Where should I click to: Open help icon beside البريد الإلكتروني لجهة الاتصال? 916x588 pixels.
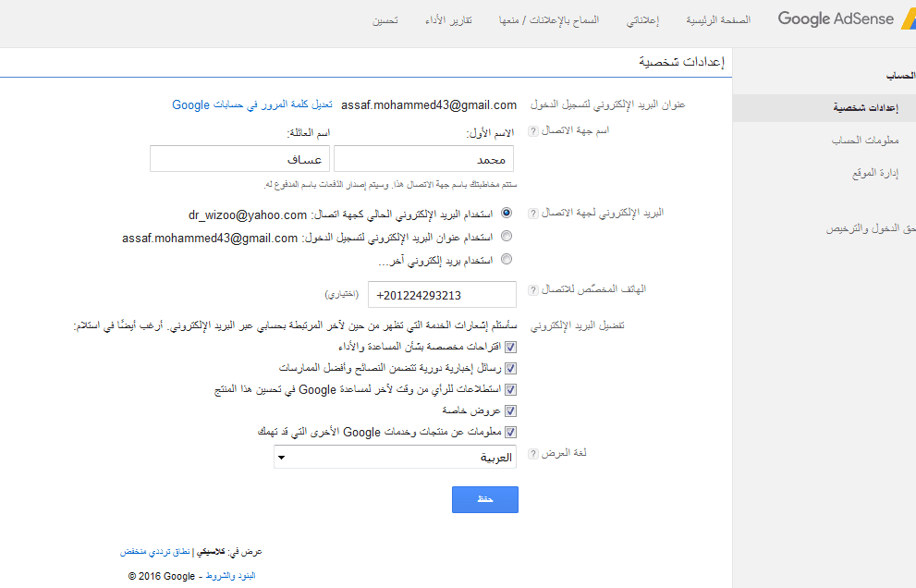[532, 214]
